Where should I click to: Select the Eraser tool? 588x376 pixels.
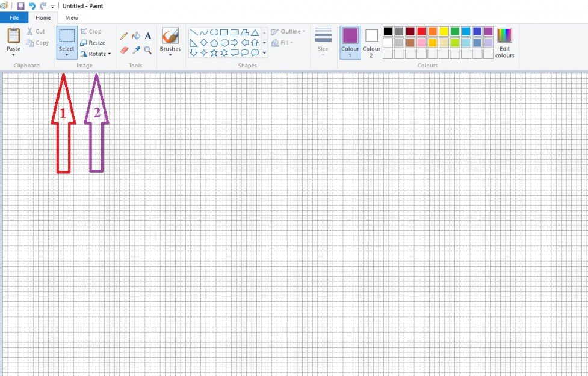point(124,50)
